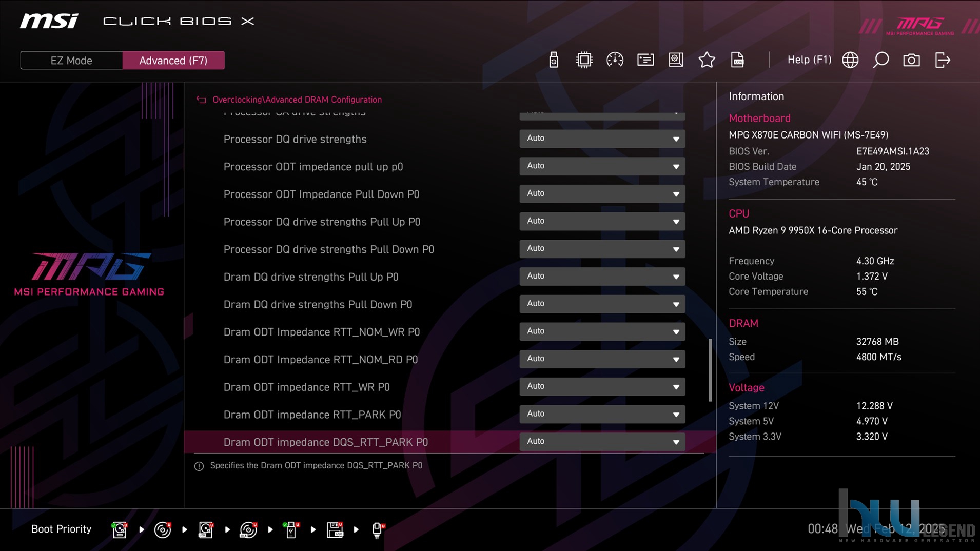
Task: Open the language globe icon
Action: (850, 60)
